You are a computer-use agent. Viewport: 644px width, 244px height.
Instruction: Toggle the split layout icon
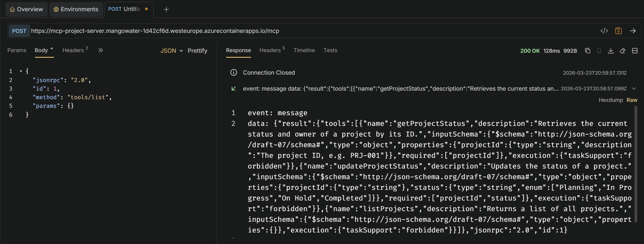pos(635,51)
